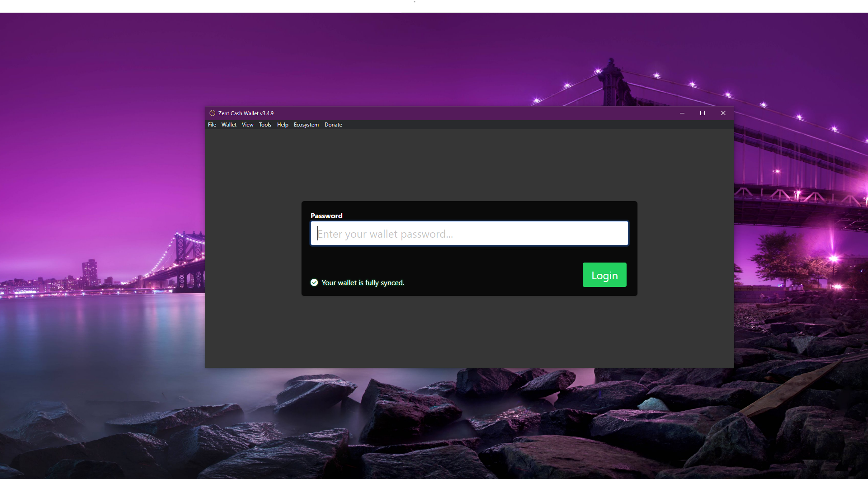Viewport: 868px width, 479px height.
Task: Click the Zent Cash hexagon logo icon
Action: [212, 113]
